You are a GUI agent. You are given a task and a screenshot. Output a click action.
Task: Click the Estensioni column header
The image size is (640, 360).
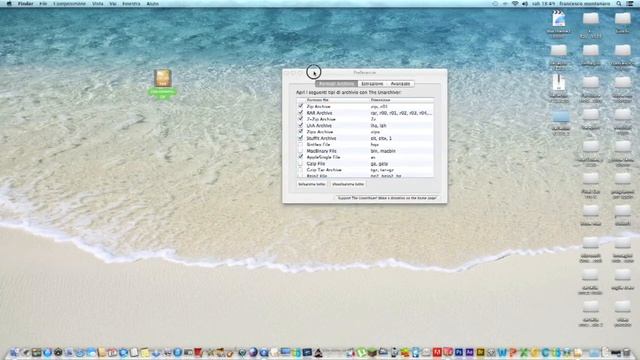coord(401,100)
